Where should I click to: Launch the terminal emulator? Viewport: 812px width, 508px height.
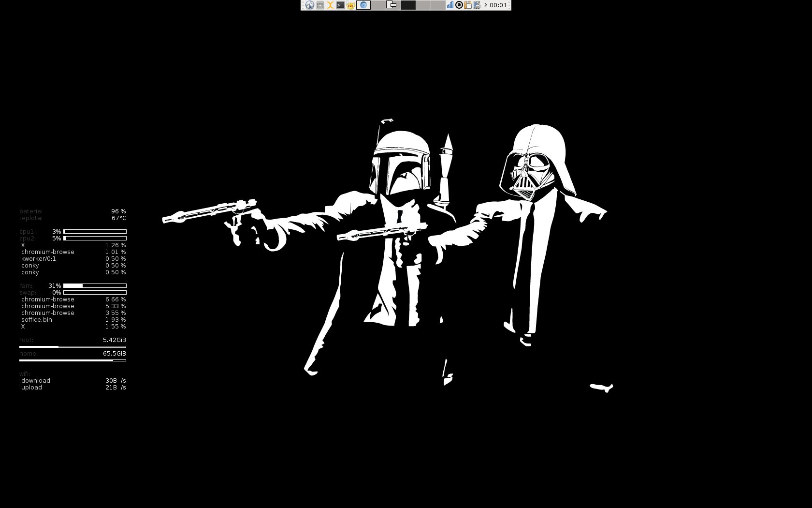click(x=340, y=5)
